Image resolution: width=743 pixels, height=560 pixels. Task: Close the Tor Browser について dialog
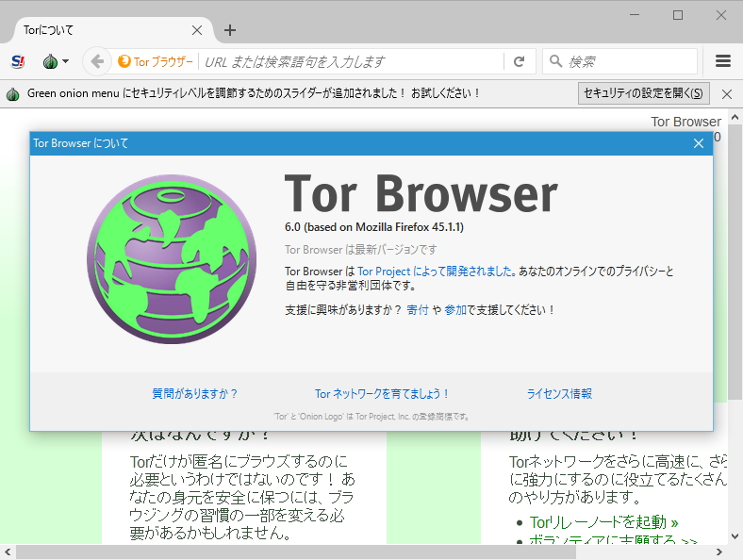pos(698,143)
